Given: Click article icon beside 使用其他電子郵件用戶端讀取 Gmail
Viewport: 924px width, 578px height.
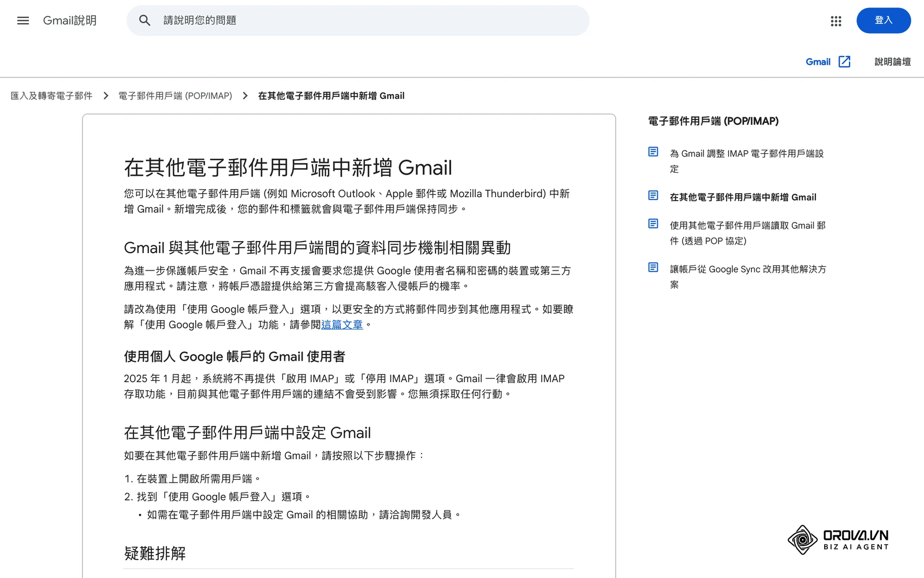Looking at the screenshot, I should click(653, 224).
